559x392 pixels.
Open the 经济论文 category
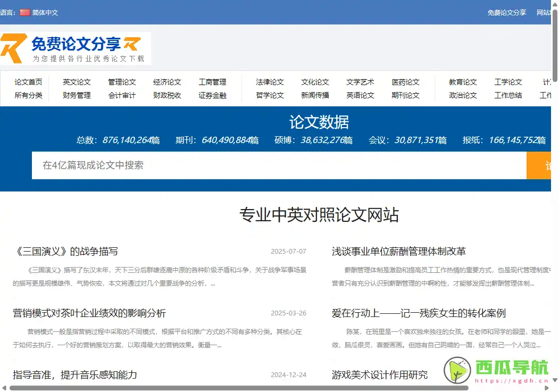tap(168, 82)
